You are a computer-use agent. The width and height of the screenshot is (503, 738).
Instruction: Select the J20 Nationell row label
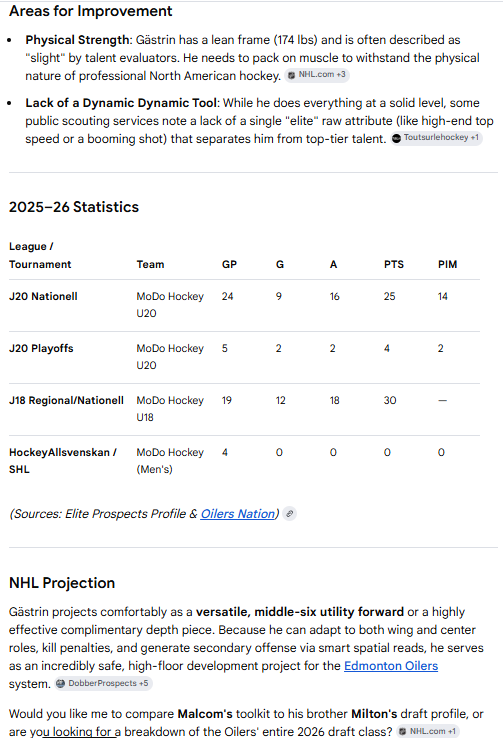(x=43, y=297)
